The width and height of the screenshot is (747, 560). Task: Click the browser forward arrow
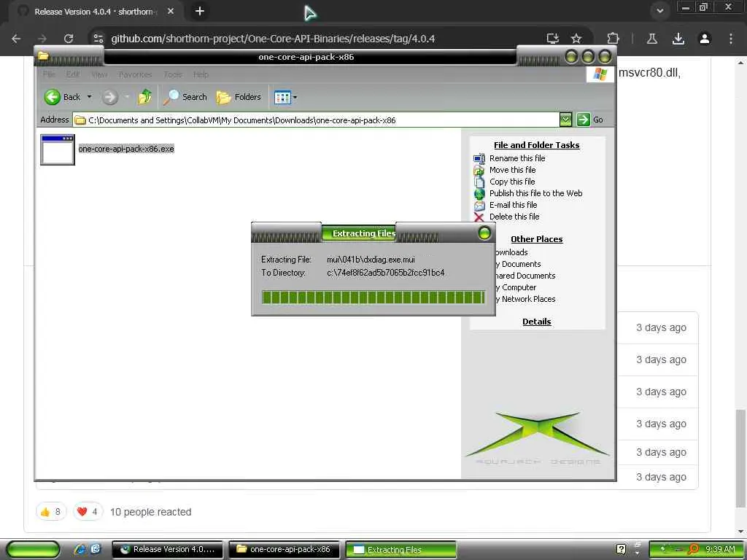click(42, 39)
